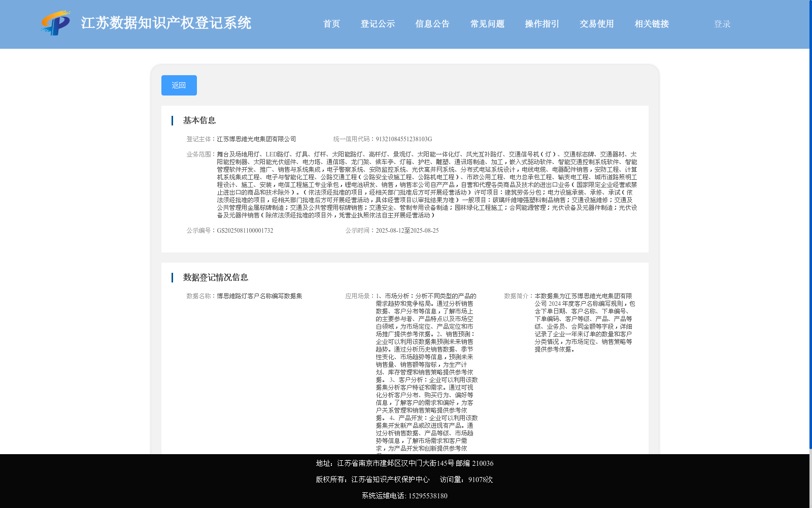Click the company name 江苏博思维光电集团有限公司

coord(256,139)
